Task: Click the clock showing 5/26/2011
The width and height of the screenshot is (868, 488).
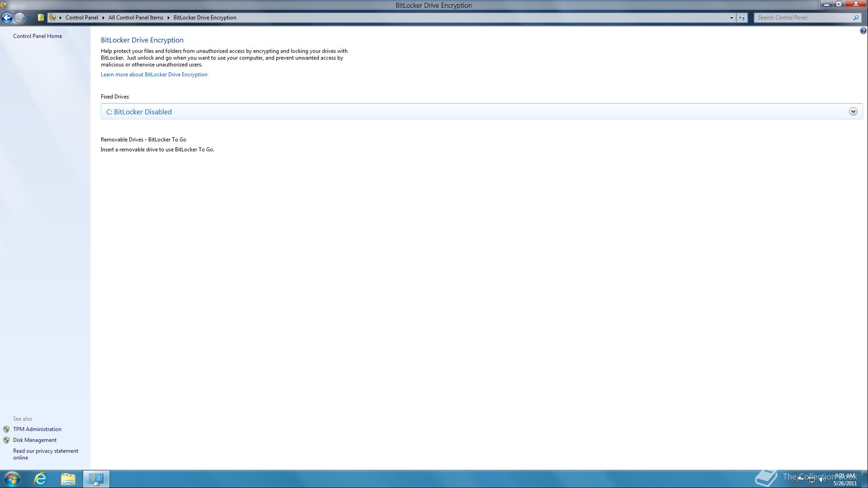Action: (845, 479)
